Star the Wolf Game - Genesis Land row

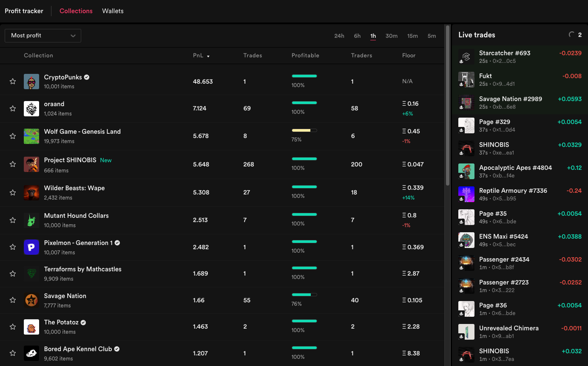point(13,136)
